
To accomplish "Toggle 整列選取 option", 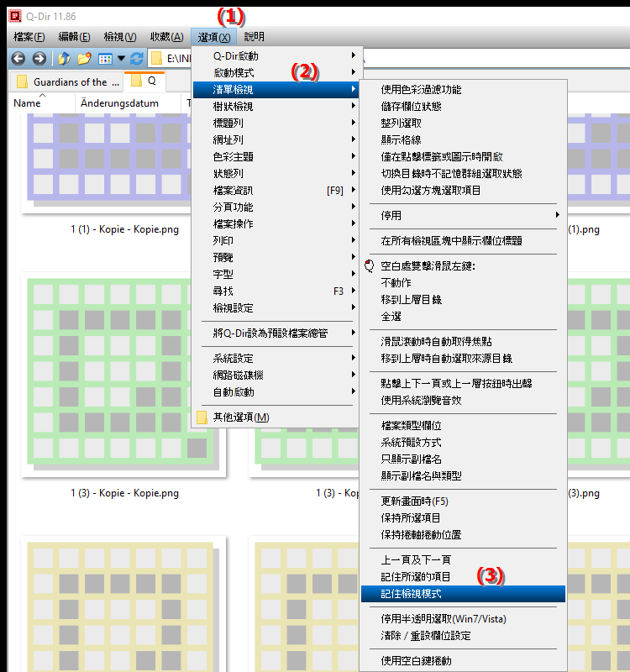I will click(464, 123).
